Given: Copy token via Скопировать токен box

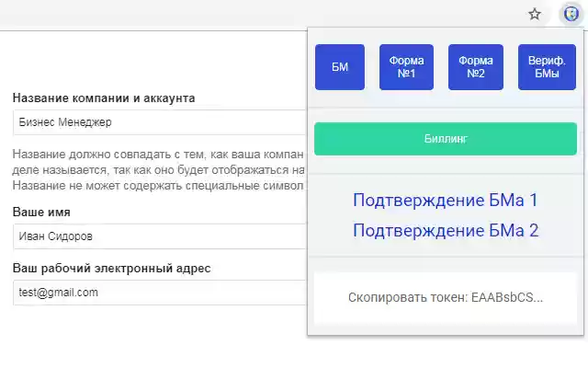Looking at the screenshot, I should click(x=446, y=297).
